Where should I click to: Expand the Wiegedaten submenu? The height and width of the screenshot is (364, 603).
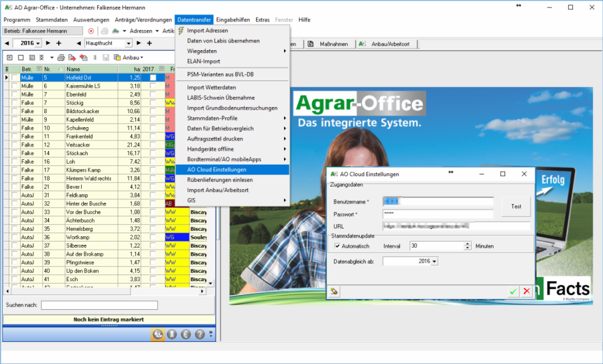tap(285, 51)
